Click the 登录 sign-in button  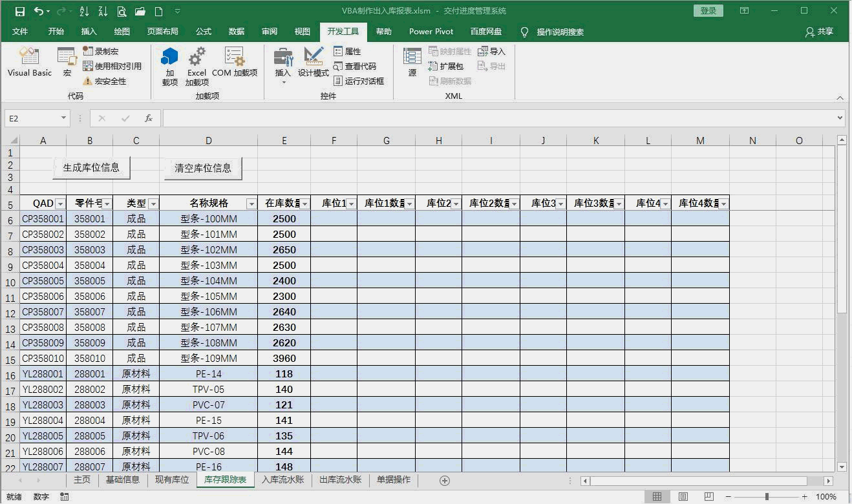click(x=708, y=11)
